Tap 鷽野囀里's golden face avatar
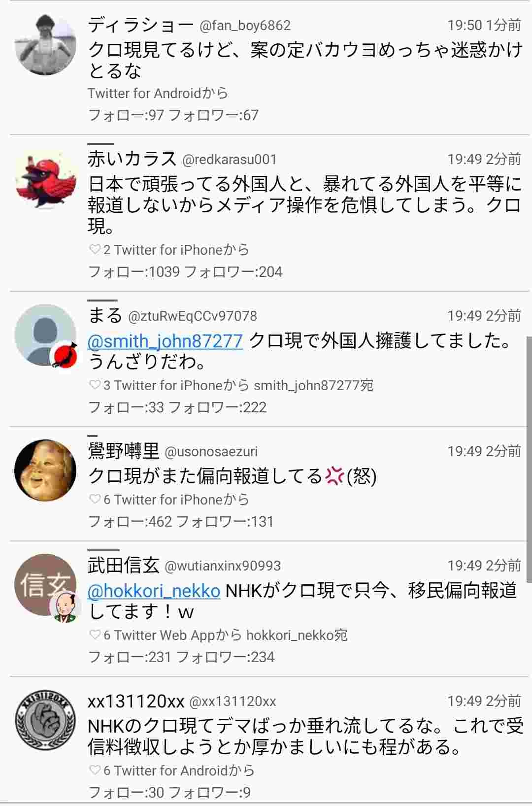This screenshot has height=806, width=532. tap(45, 470)
